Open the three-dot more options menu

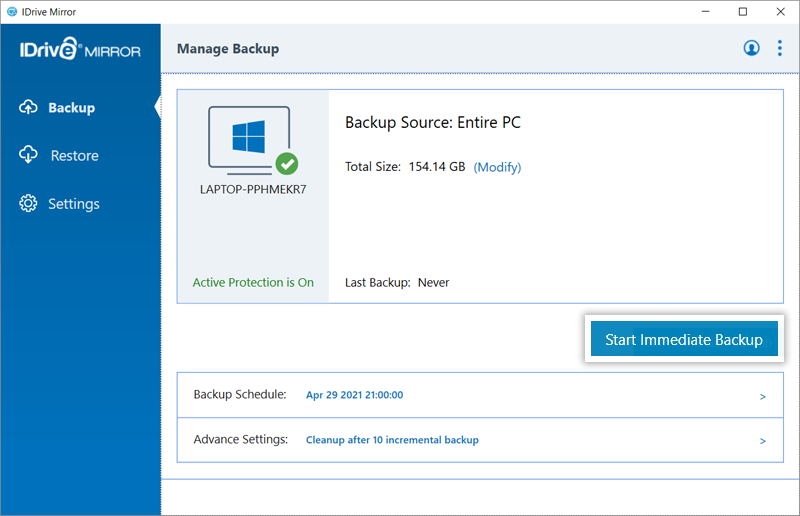780,48
